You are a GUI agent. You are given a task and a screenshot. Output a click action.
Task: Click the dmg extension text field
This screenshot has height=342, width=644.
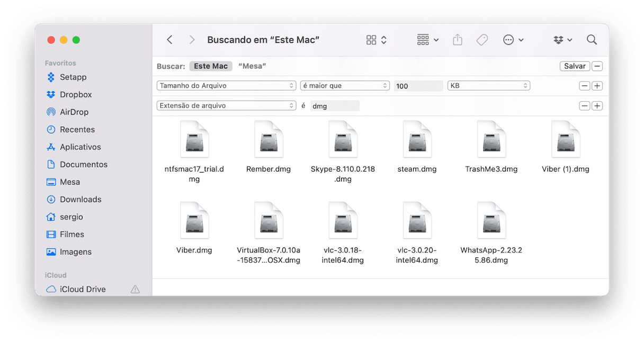335,106
